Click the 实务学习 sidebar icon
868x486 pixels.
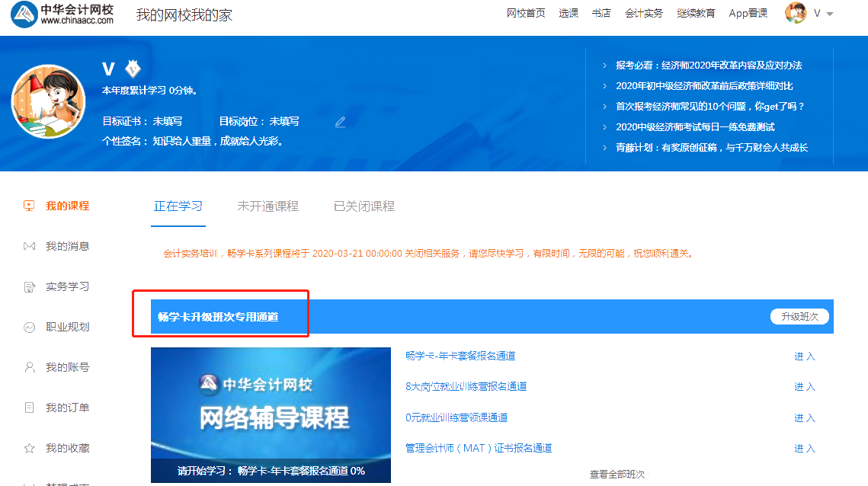[x=29, y=286]
